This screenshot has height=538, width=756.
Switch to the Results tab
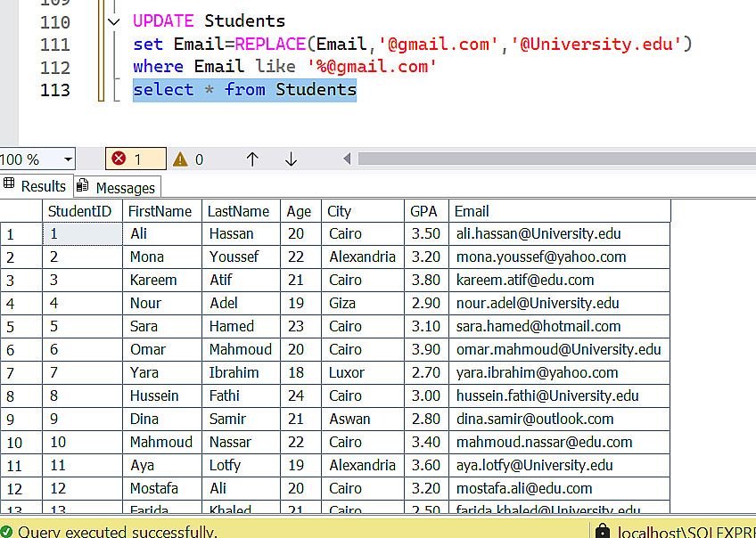pyautogui.click(x=37, y=186)
